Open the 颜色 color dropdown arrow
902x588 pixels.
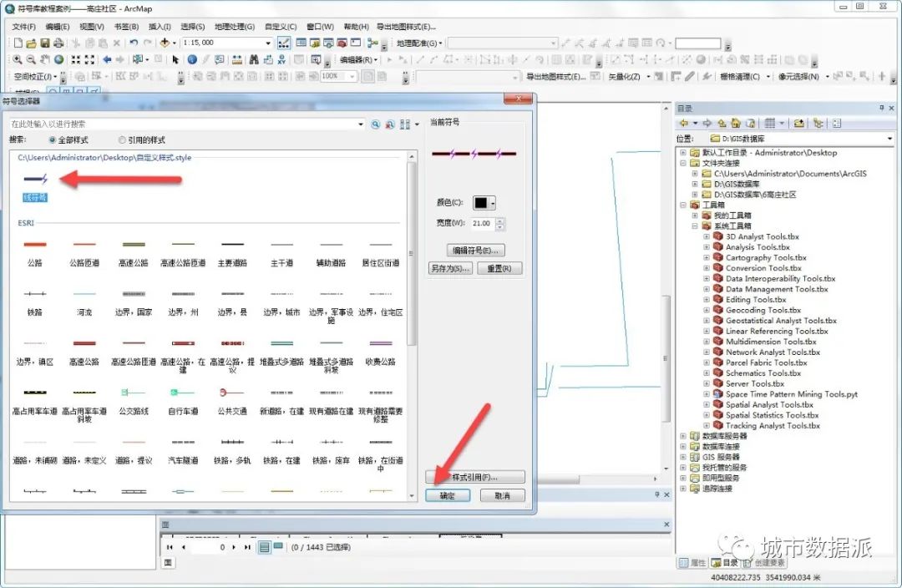click(x=493, y=202)
